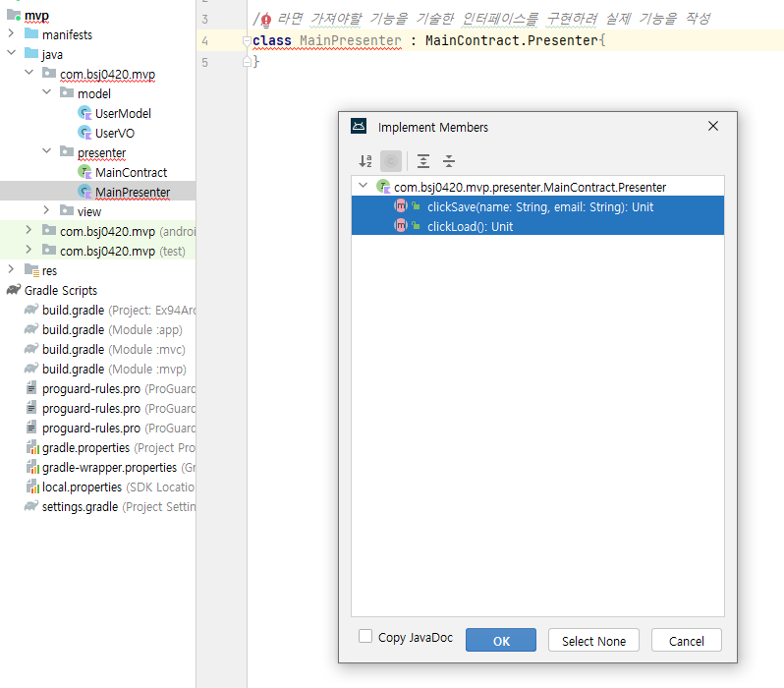Image resolution: width=784 pixels, height=688 pixels.
Task: Click the Collapse All icon in dialog
Action: (x=449, y=161)
